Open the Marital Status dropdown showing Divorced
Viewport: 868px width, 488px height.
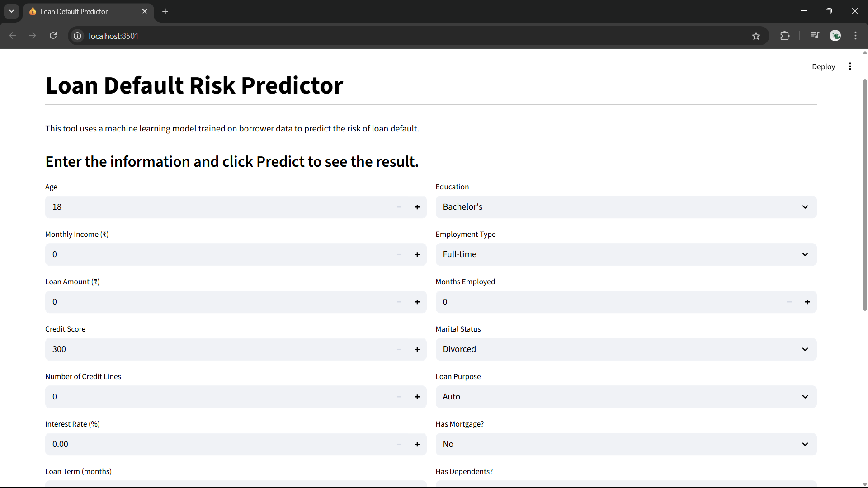pyautogui.click(x=626, y=349)
